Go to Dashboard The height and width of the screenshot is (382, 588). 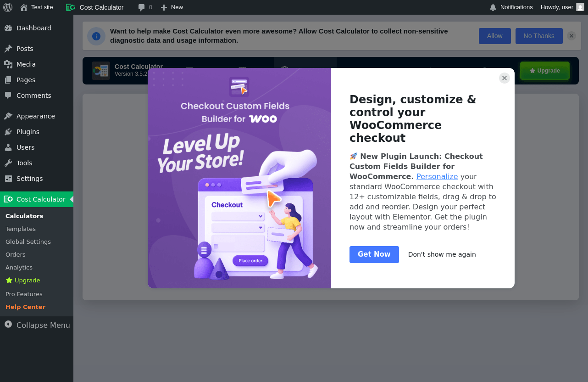point(37,28)
